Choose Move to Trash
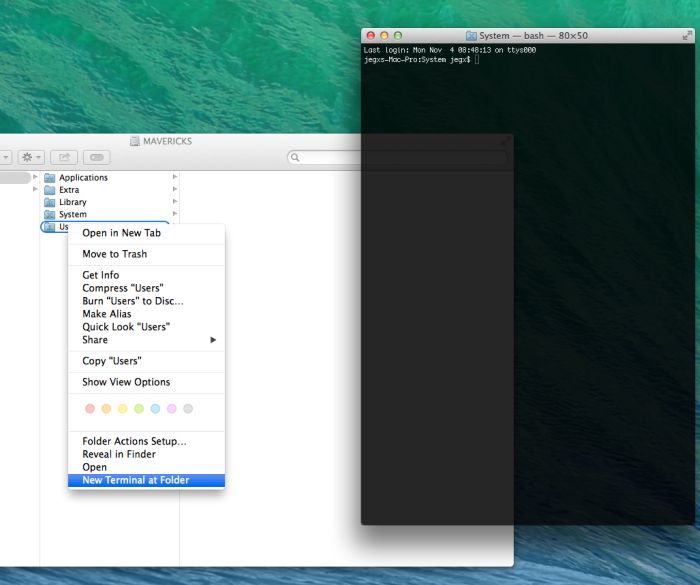The width and height of the screenshot is (700, 585). [x=146, y=254]
